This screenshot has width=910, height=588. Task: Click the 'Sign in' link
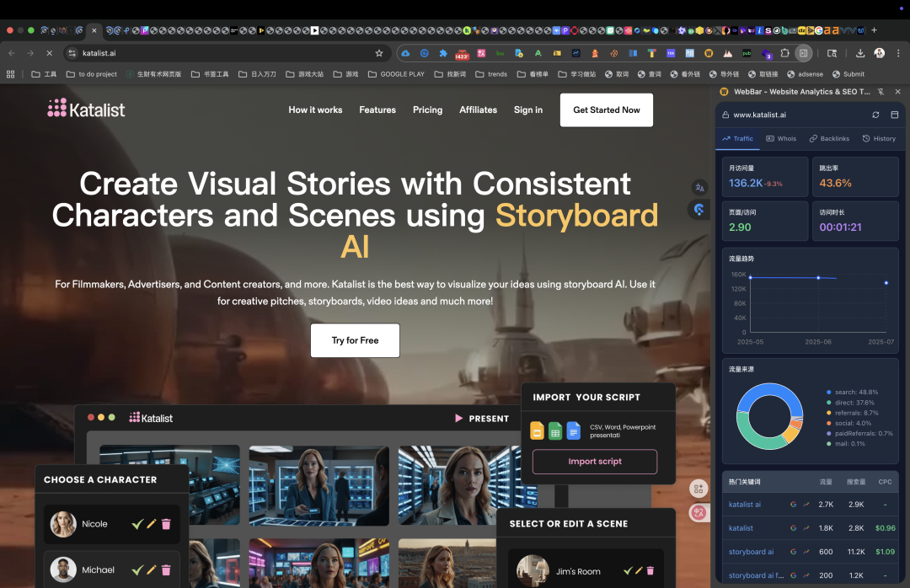pos(528,110)
